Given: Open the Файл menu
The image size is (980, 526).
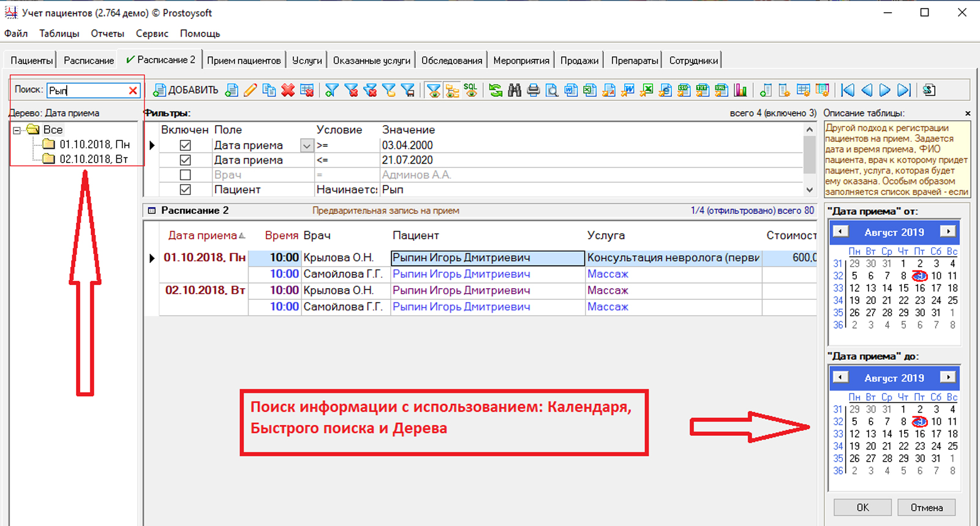Looking at the screenshot, I should (x=16, y=34).
